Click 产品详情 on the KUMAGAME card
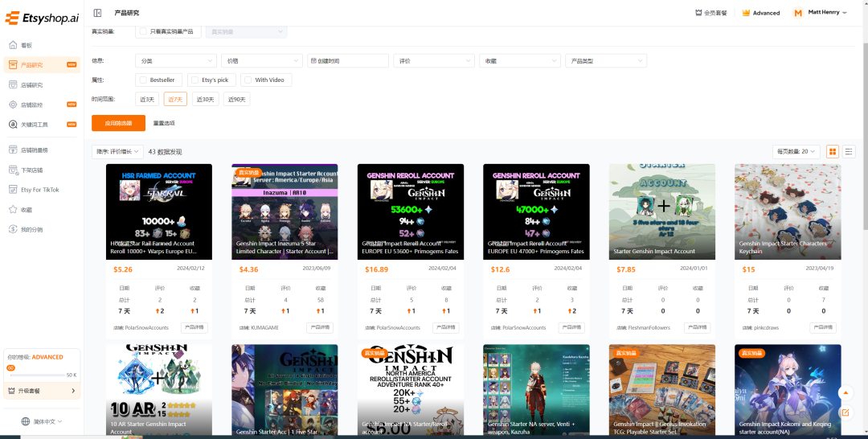This screenshot has height=439, width=868. pyautogui.click(x=320, y=327)
